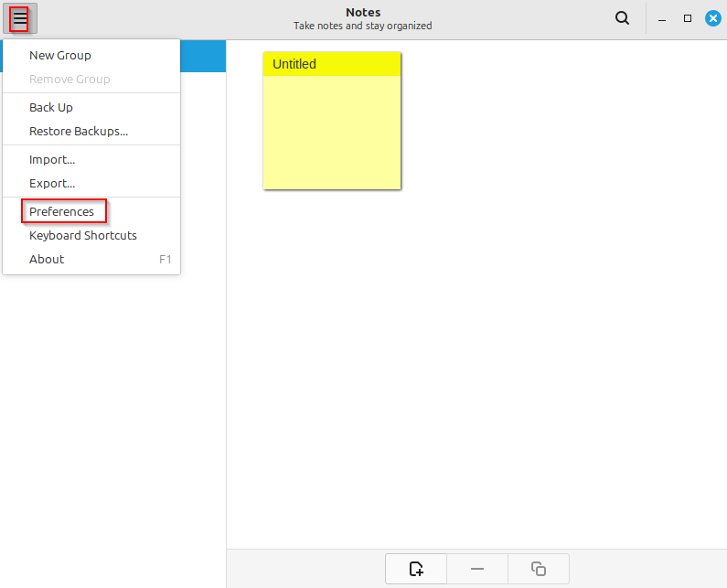Click the Untitled note title bar

(x=332, y=64)
